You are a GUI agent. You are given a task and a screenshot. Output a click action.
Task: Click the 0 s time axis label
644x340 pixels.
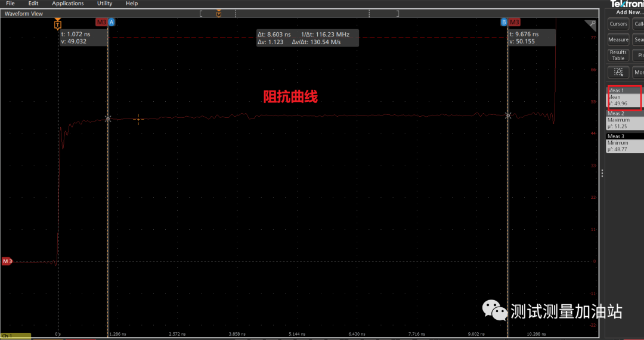click(58, 334)
